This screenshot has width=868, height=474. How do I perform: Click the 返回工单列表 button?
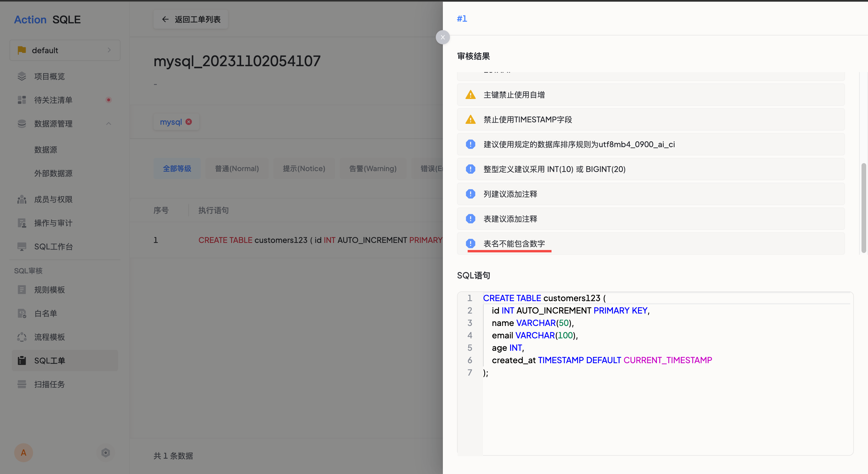[191, 19]
